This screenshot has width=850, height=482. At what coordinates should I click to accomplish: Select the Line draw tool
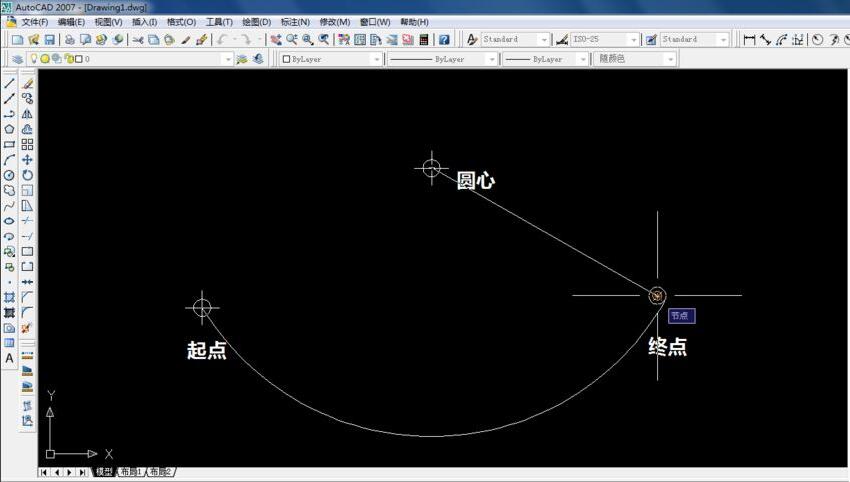[x=9, y=83]
